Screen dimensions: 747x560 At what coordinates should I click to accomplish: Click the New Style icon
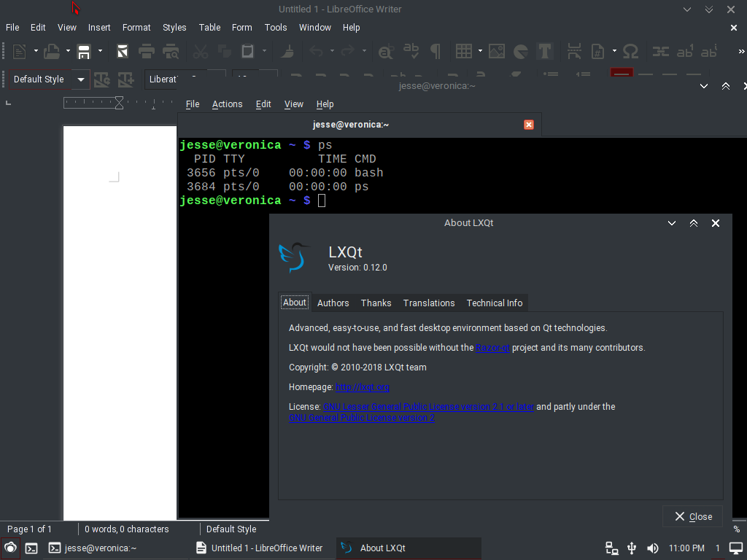pos(125,79)
